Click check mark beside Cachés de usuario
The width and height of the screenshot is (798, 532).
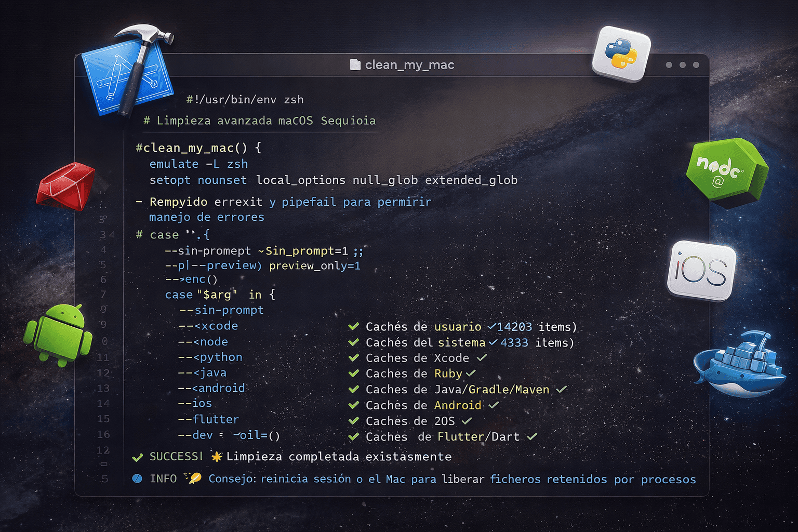coord(354,326)
